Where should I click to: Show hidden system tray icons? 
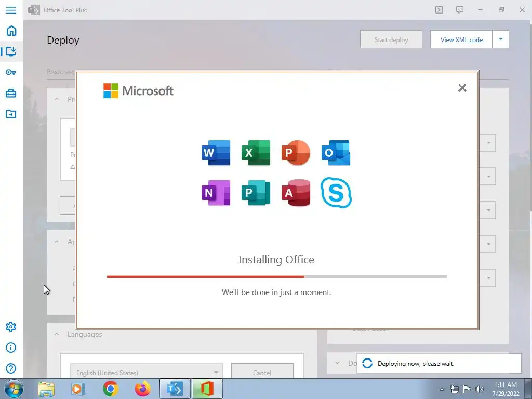(442, 389)
